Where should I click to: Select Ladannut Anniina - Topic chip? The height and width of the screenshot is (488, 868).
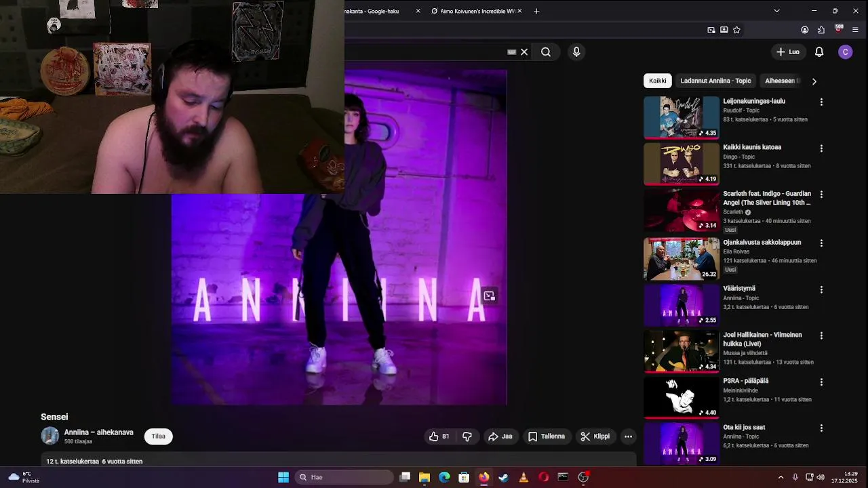(716, 81)
